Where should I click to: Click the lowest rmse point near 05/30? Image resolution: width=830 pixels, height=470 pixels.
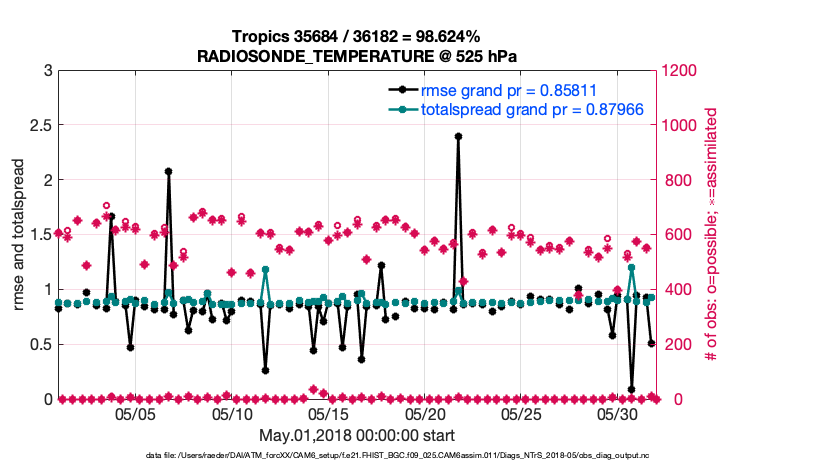tap(632, 389)
